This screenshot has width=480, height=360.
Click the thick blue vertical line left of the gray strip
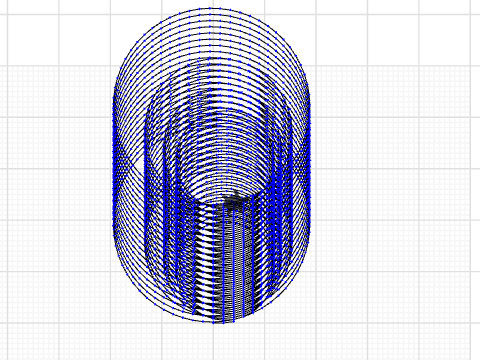click(214, 263)
